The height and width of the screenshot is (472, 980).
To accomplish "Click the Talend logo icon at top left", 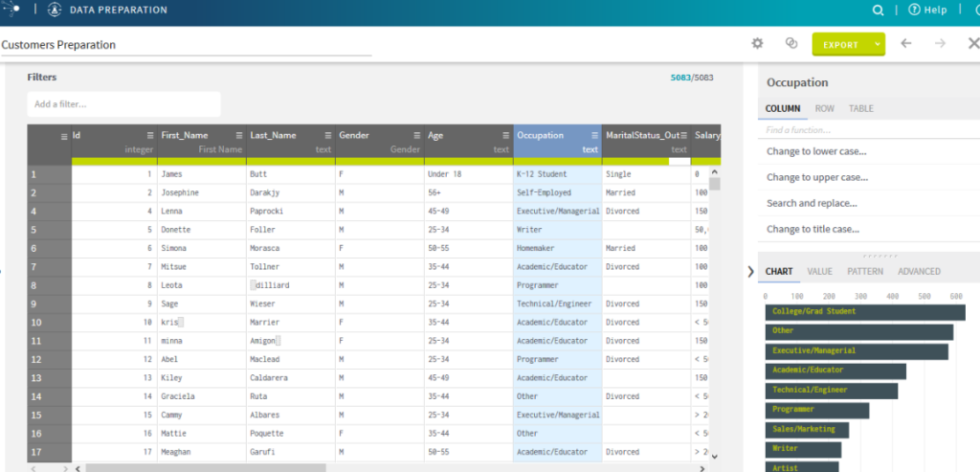I will (11, 10).
